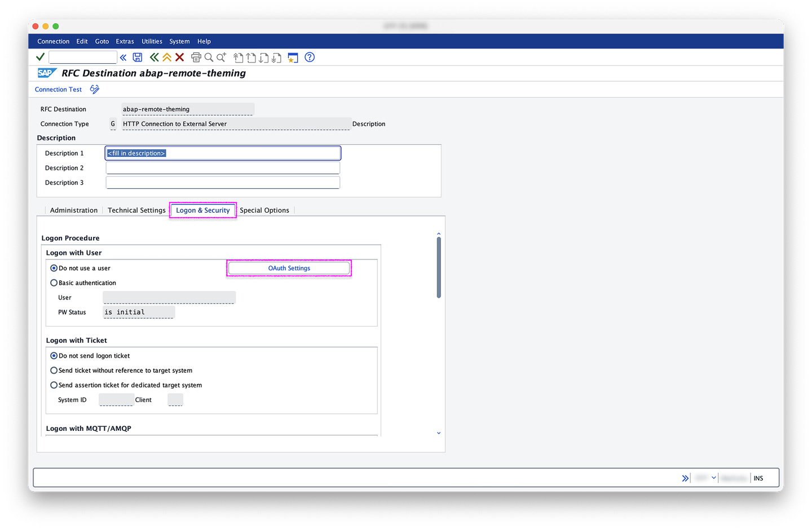Toggle Display/Change glasses-pencil icon
812x529 pixels.
(95, 89)
